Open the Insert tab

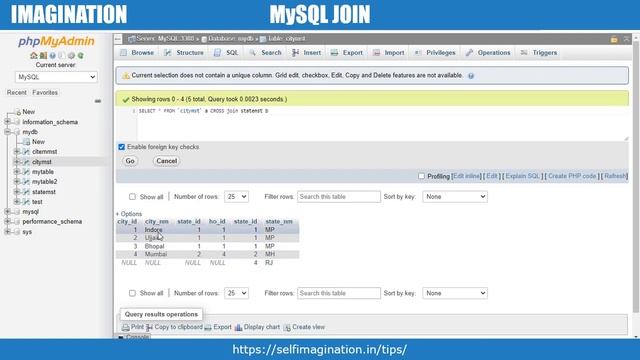click(307, 53)
